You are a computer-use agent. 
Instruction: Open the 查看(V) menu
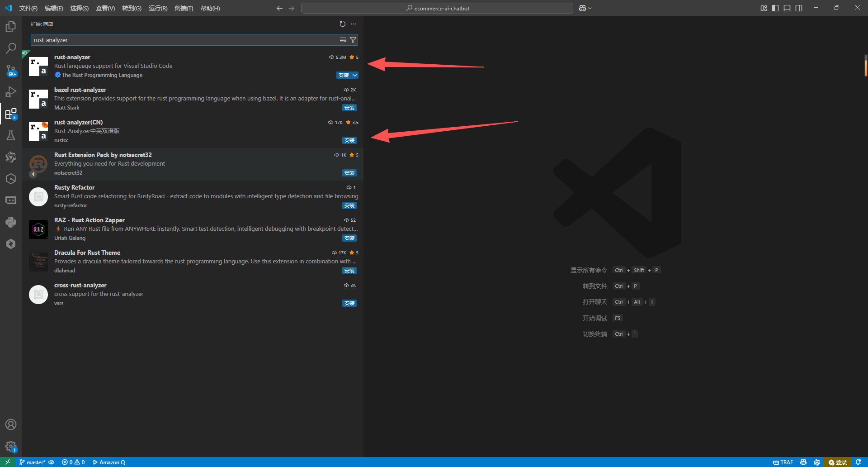point(105,8)
